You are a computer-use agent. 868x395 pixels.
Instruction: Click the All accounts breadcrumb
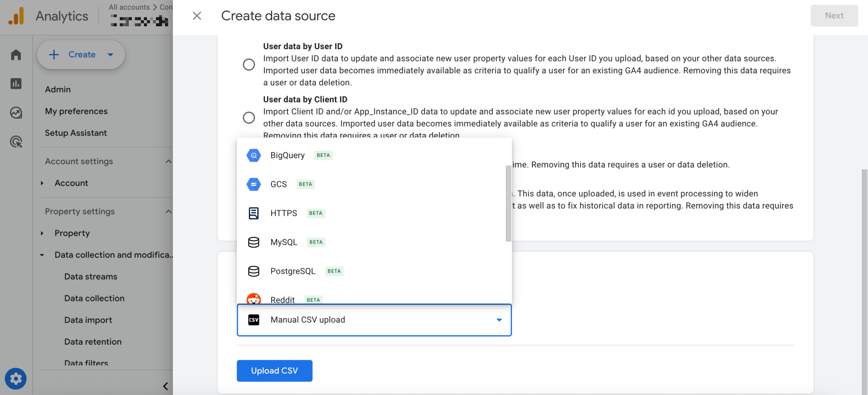129,7
